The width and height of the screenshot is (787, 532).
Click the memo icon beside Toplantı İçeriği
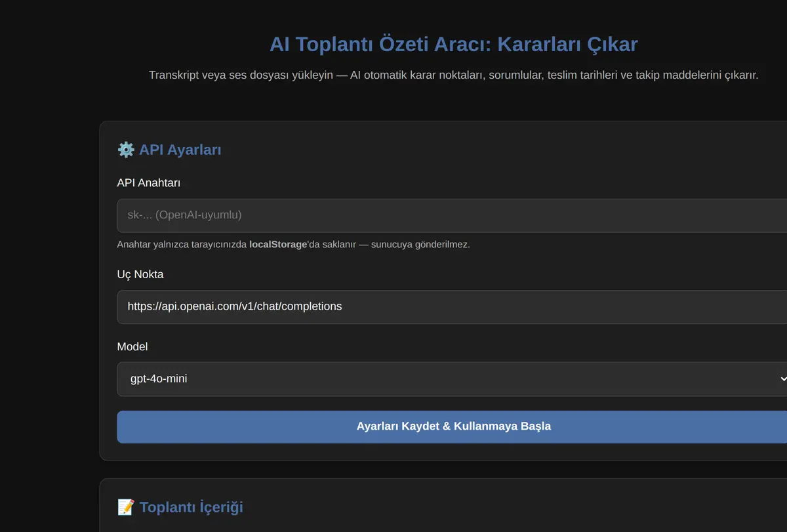(126, 507)
